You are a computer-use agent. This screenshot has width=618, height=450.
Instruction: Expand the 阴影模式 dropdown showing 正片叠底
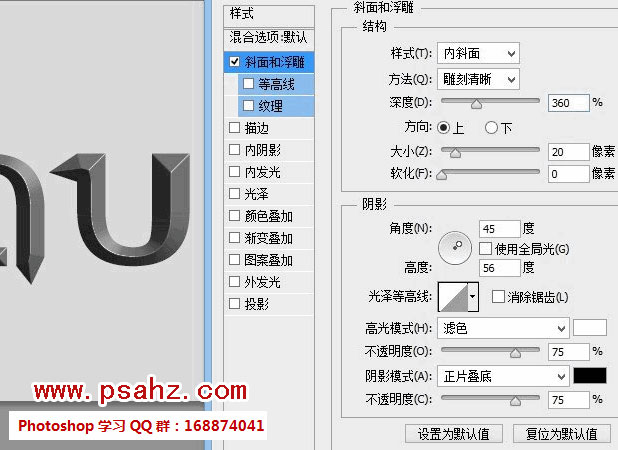point(503,375)
